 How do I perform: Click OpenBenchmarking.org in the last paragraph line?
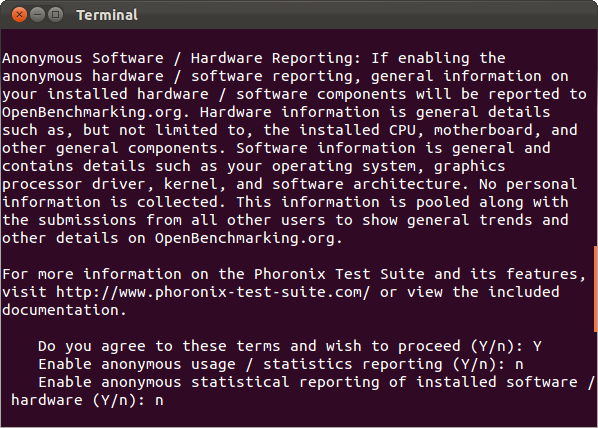(249, 239)
